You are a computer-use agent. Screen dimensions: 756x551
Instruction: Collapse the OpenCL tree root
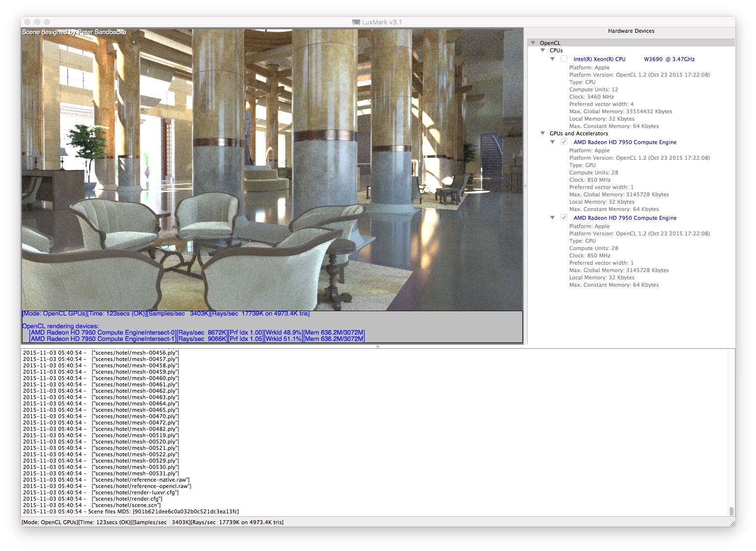pos(533,43)
